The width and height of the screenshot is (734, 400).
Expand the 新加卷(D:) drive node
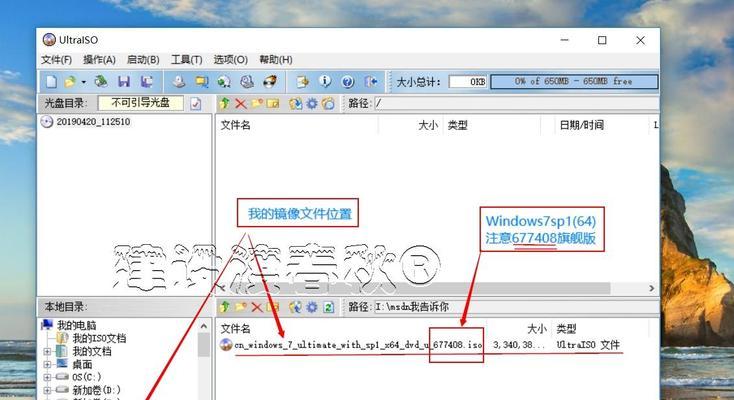tap(47, 390)
